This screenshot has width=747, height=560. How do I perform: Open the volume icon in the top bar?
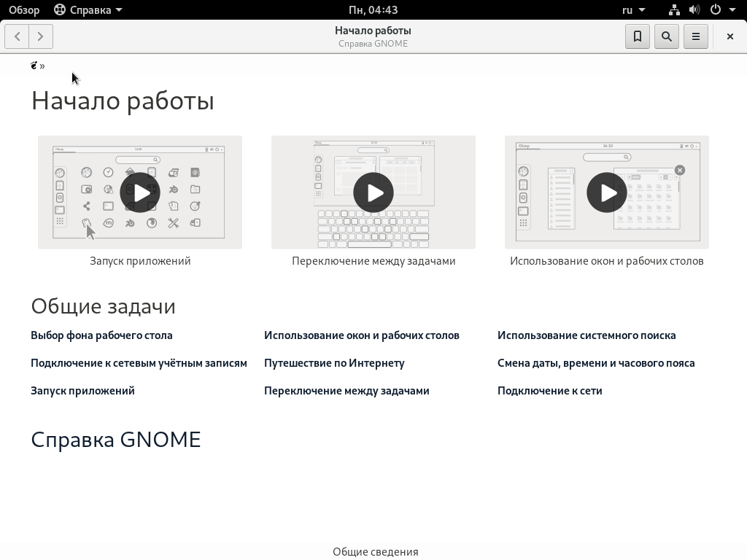pyautogui.click(x=694, y=9)
